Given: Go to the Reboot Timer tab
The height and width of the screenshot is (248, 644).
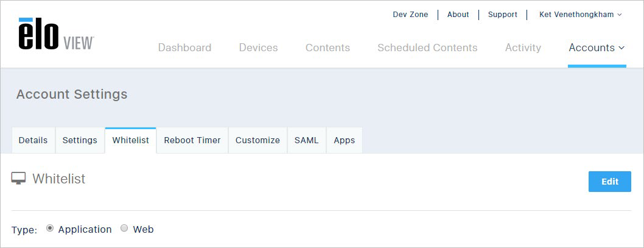Looking at the screenshot, I should click(192, 140).
